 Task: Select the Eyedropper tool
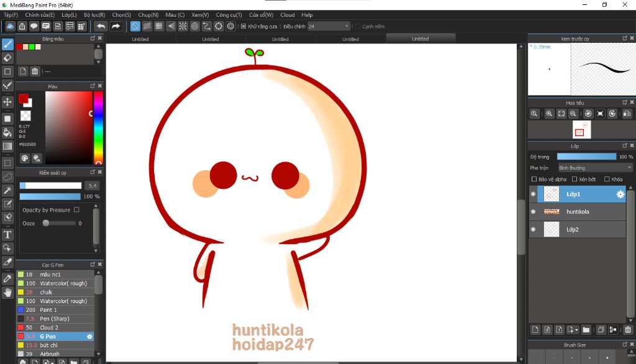(x=7, y=279)
